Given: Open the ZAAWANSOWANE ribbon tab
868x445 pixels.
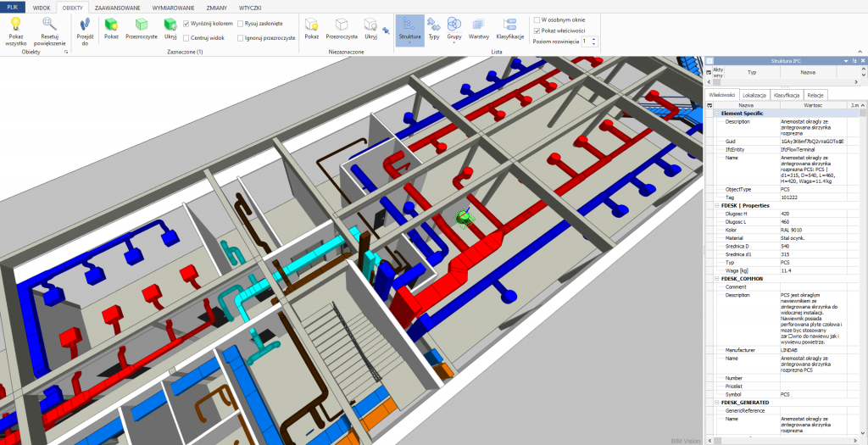Looking at the screenshot, I should (x=117, y=6).
